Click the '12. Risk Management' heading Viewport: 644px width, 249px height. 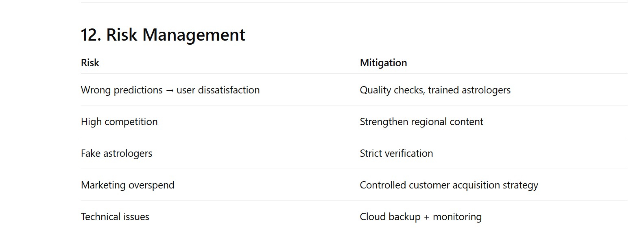[163, 35]
